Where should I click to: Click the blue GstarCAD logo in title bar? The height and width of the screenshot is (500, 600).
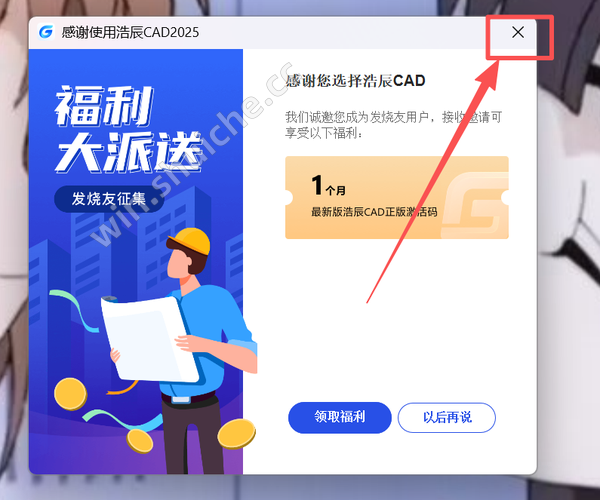point(46,32)
